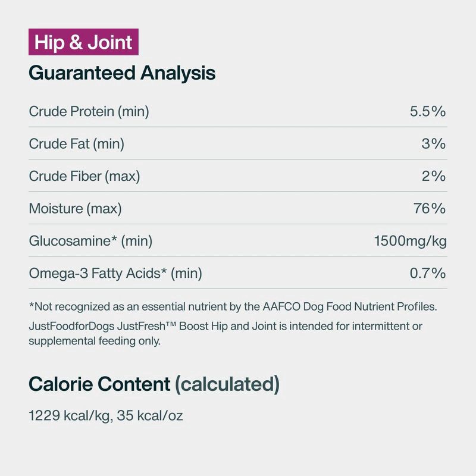Click the Calorie Content heading

(x=99, y=384)
